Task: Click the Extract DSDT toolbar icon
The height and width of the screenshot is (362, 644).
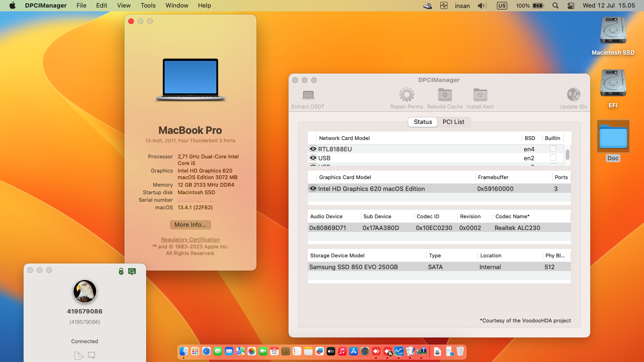Action: click(308, 95)
